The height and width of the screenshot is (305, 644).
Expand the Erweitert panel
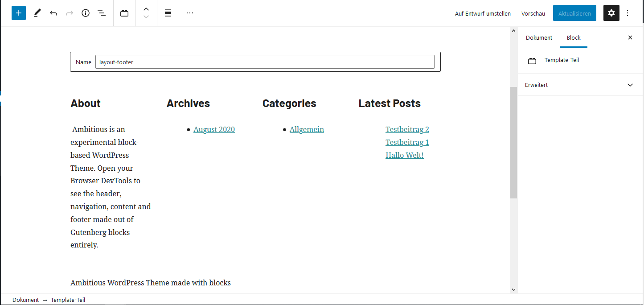click(x=579, y=85)
